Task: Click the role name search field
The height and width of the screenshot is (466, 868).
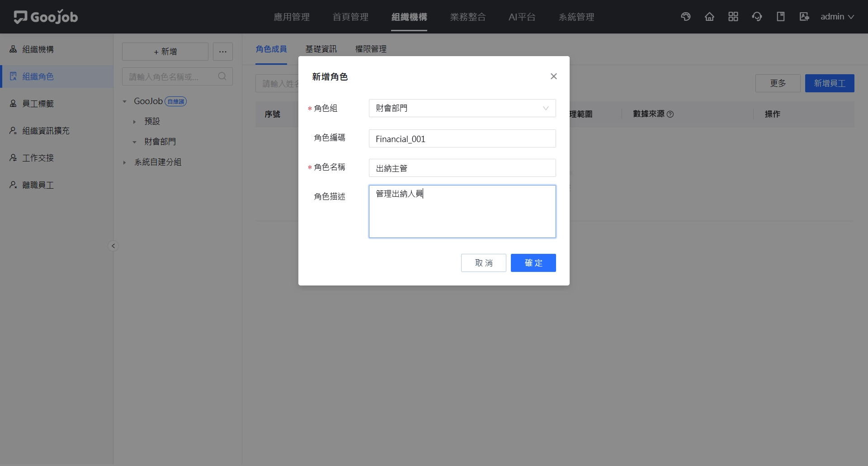Action: click(177, 76)
